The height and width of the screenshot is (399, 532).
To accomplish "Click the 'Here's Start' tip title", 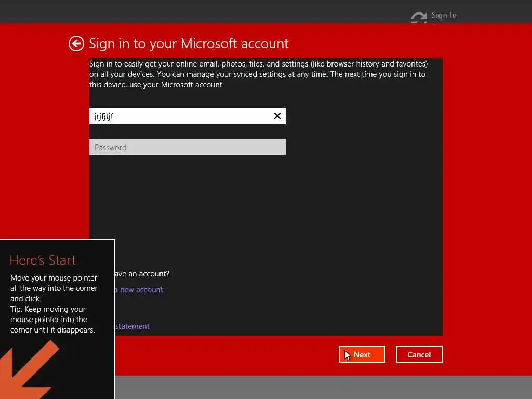I will [x=43, y=260].
